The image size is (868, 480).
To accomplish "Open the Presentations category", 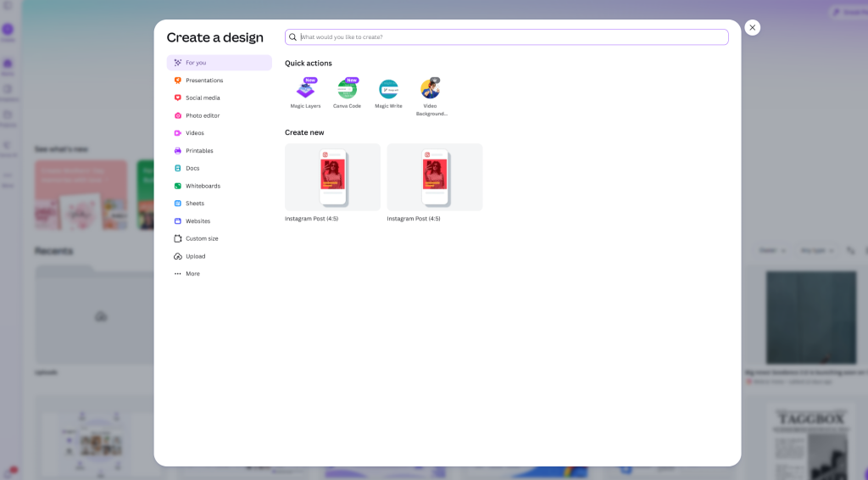I will coord(220,81).
